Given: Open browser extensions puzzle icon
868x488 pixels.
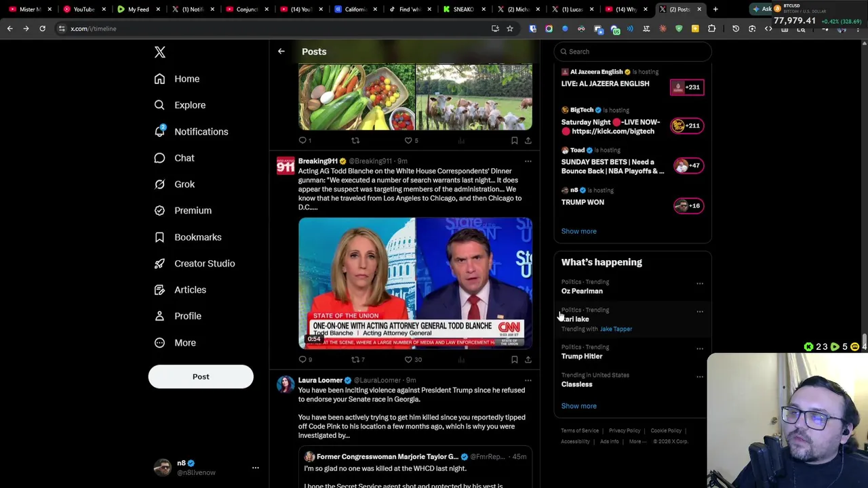Looking at the screenshot, I should pyautogui.click(x=711, y=28).
